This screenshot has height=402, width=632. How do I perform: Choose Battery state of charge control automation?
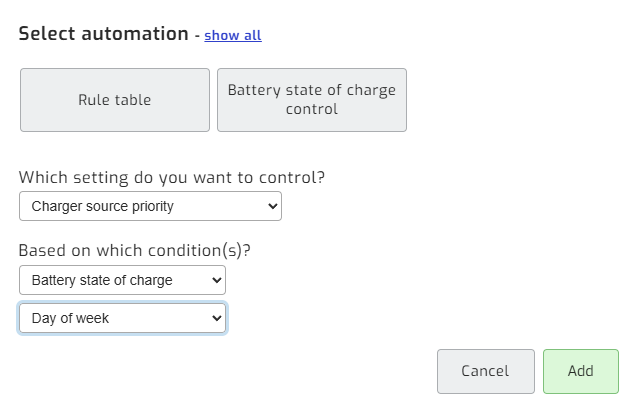pos(312,100)
